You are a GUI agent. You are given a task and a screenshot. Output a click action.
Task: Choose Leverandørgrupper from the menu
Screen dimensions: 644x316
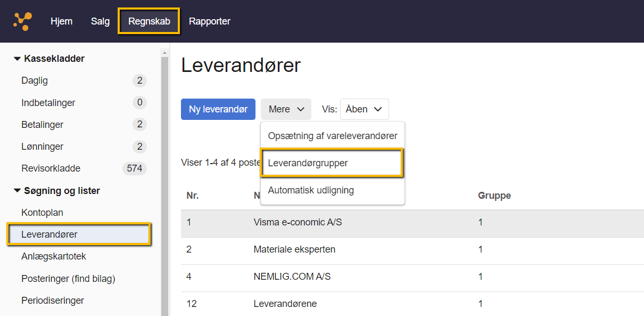point(307,163)
